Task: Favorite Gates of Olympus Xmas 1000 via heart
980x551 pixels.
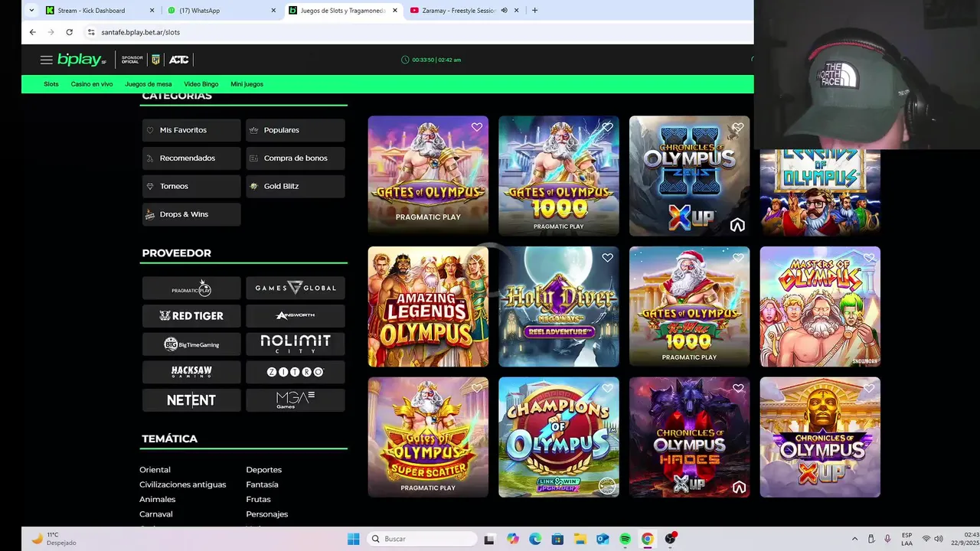Action: click(x=738, y=258)
